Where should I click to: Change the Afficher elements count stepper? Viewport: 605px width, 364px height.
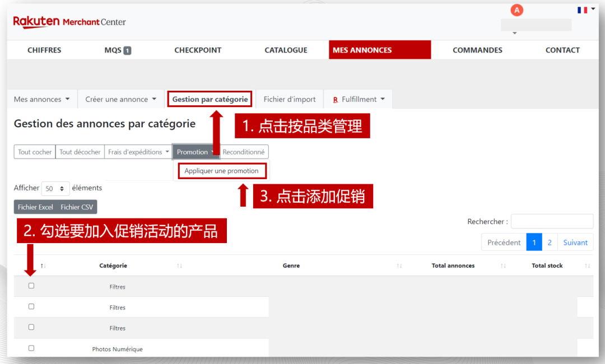pos(55,189)
